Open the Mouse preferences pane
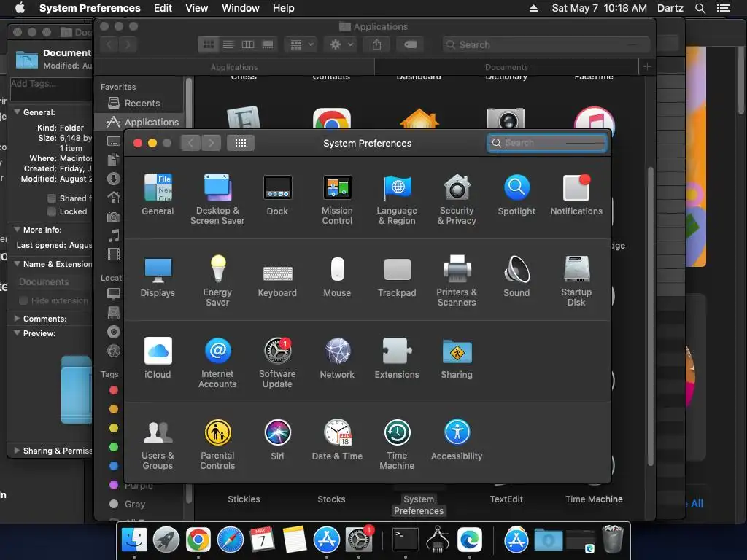The height and width of the screenshot is (560, 747). point(337,276)
